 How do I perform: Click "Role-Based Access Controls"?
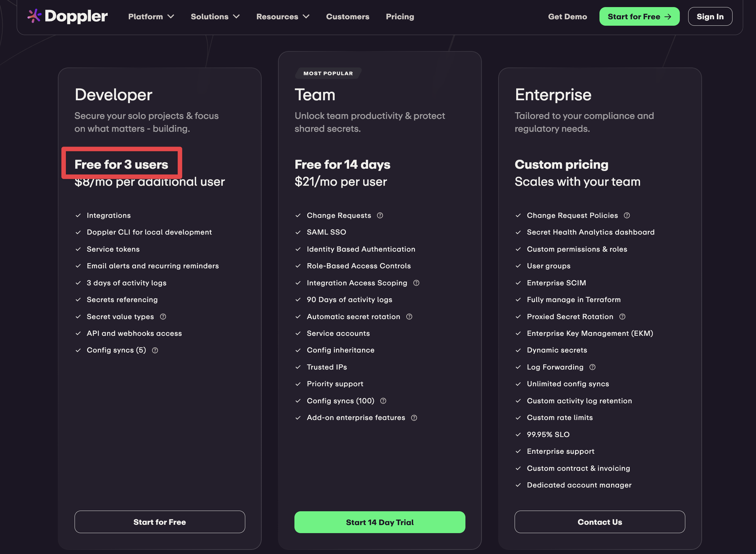click(358, 266)
